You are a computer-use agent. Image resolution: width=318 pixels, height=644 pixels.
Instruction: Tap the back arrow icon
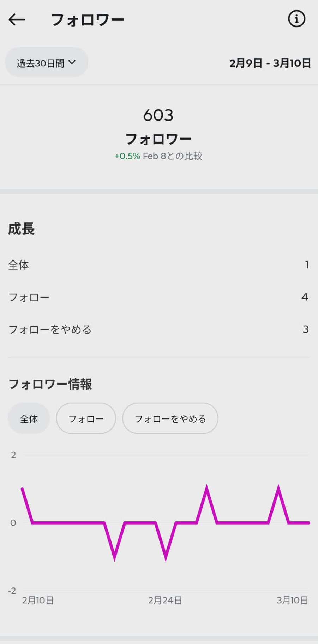point(17,20)
